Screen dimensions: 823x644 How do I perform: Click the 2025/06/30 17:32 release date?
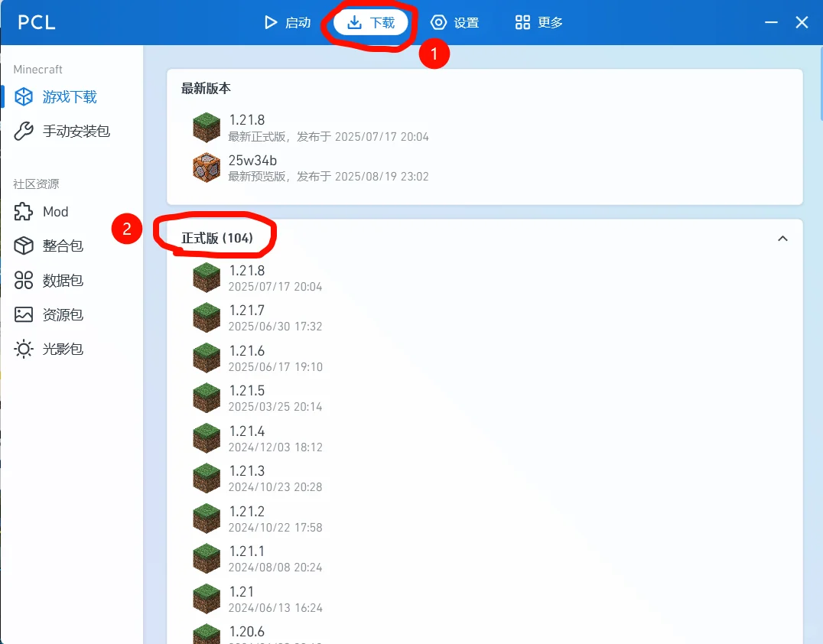[275, 327]
